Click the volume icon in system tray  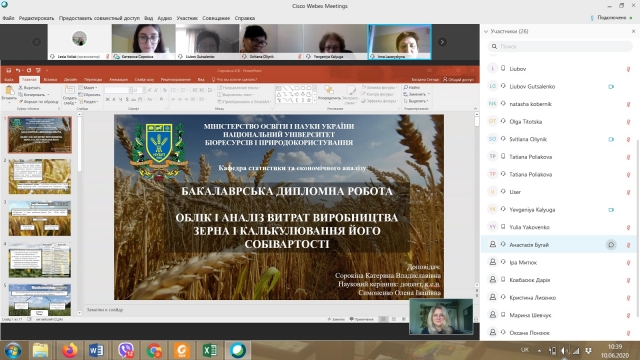click(x=564, y=351)
